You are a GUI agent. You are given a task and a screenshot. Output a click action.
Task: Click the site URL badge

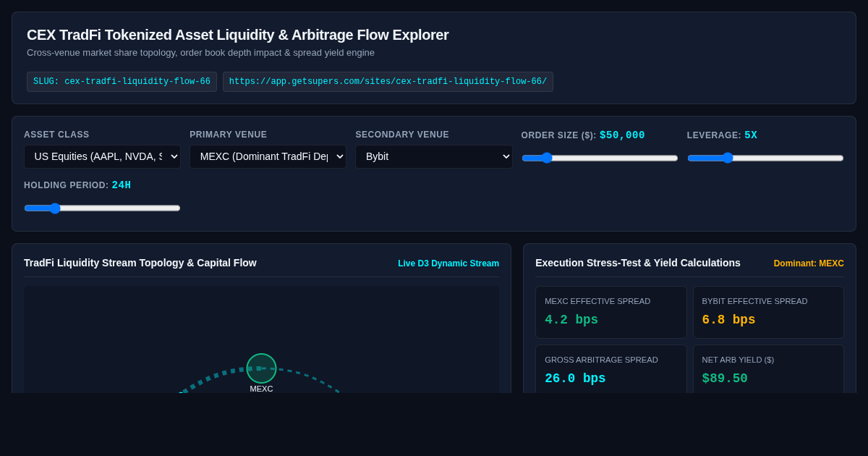pyautogui.click(x=388, y=82)
